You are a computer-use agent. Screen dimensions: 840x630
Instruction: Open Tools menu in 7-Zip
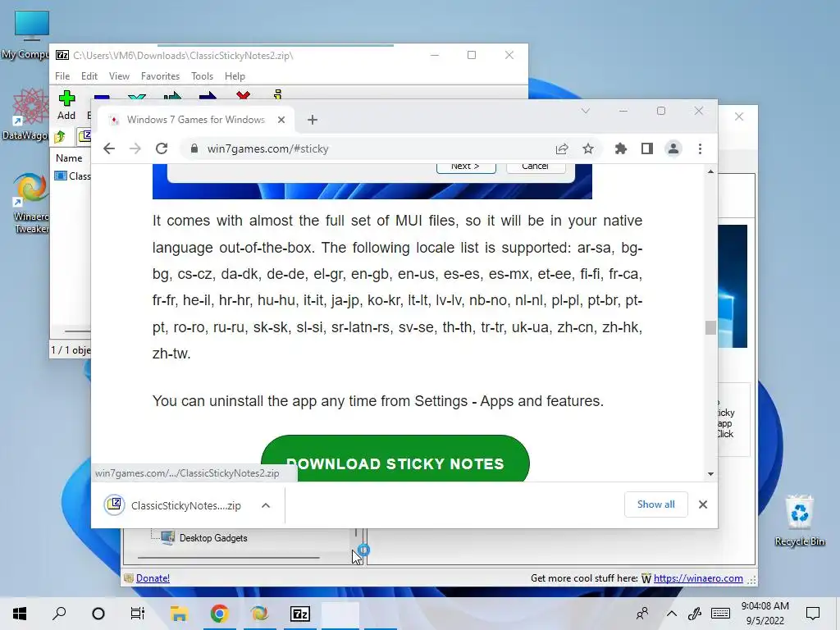pos(202,76)
